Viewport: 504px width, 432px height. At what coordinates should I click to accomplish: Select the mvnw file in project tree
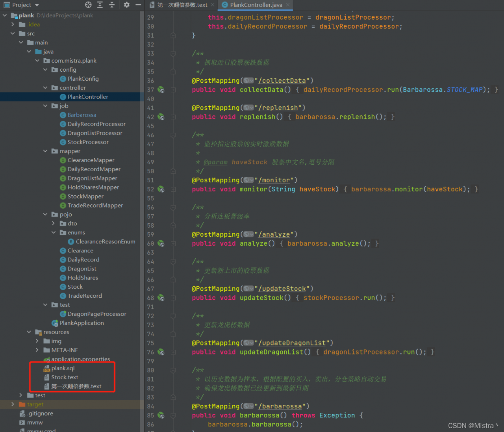coord(35,423)
